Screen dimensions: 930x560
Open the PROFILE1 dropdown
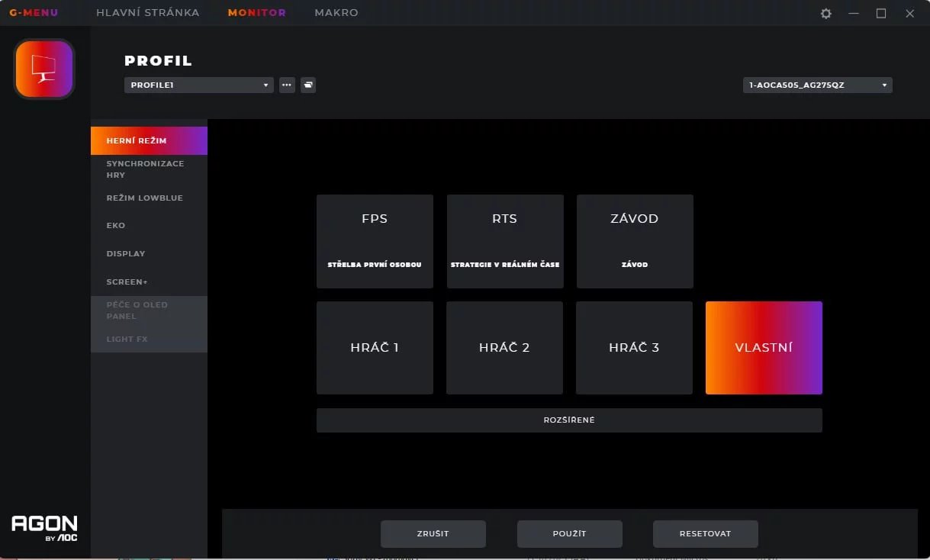198,85
